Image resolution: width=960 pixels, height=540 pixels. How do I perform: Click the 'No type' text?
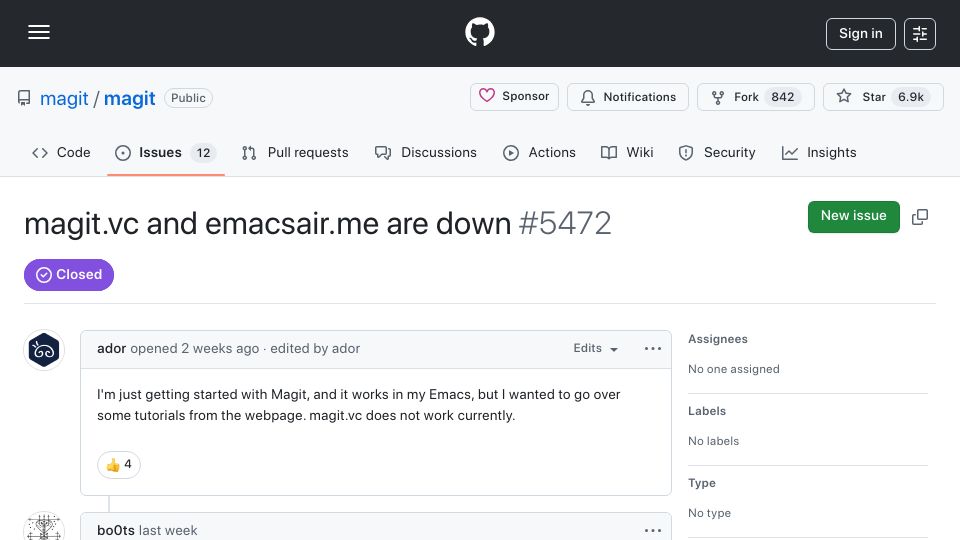coord(709,513)
